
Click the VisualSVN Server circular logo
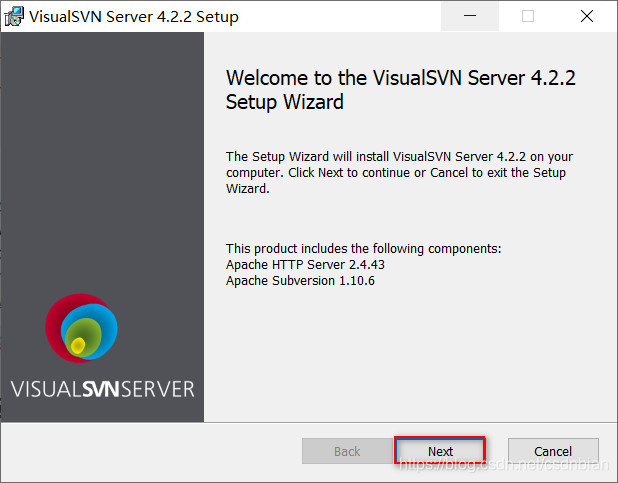pyautogui.click(x=81, y=328)
